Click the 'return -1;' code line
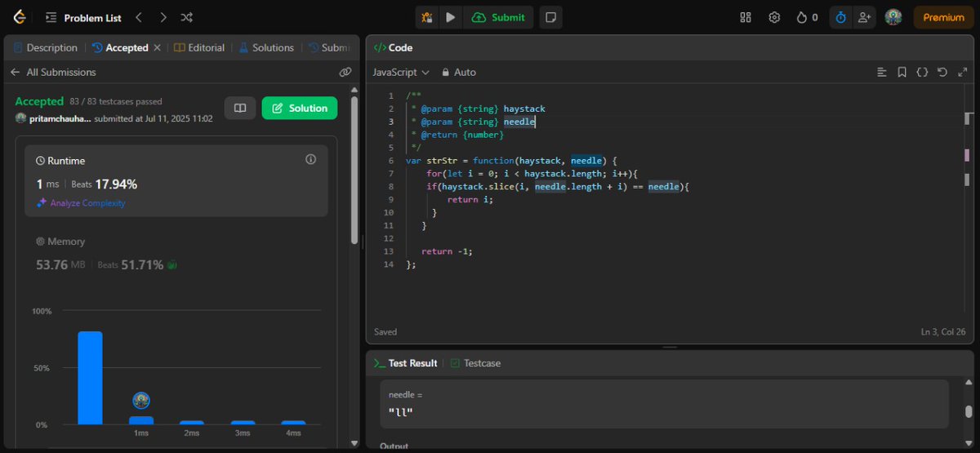Screen dimensions: 980x453 [447, 251]
